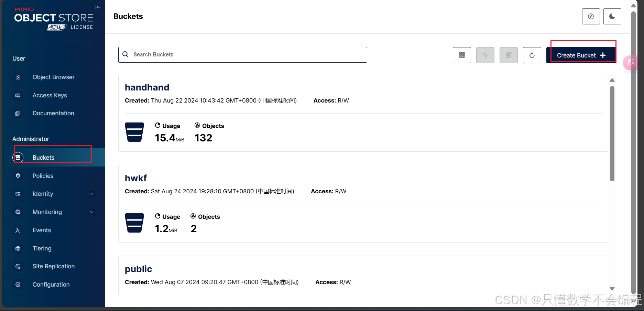The height and width of the screenshot is (311, 644).
Task: Click the Policies shield icon
Action: 18,176
